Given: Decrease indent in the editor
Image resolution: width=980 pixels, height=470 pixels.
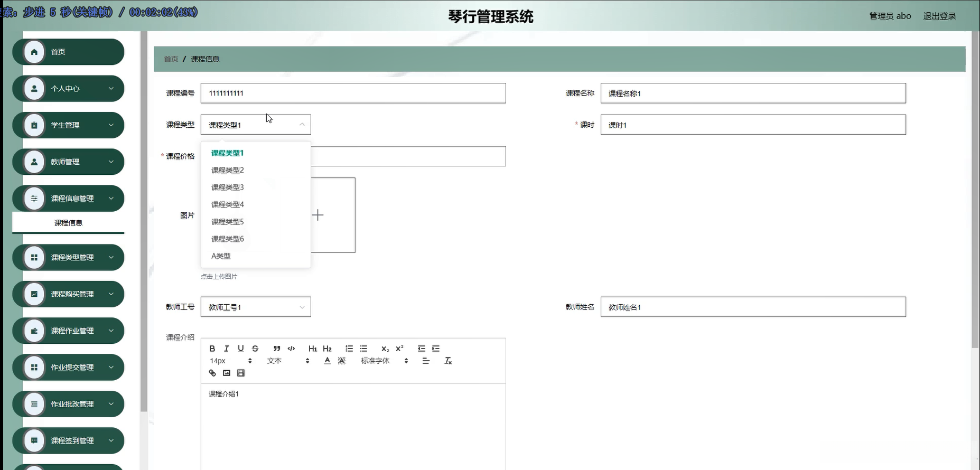Looking at the screenshot, I should tap(422, 349).
